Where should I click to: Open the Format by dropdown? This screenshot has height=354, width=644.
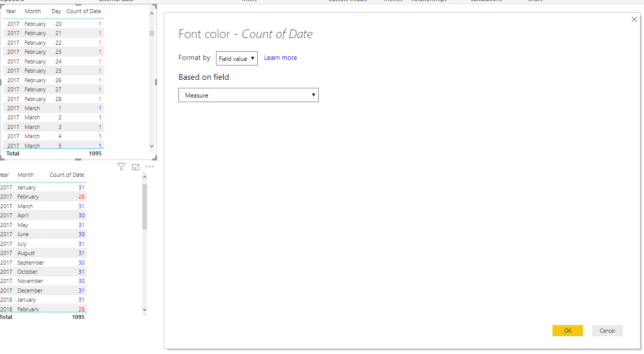pyautogui.click(x=237, y=58)
